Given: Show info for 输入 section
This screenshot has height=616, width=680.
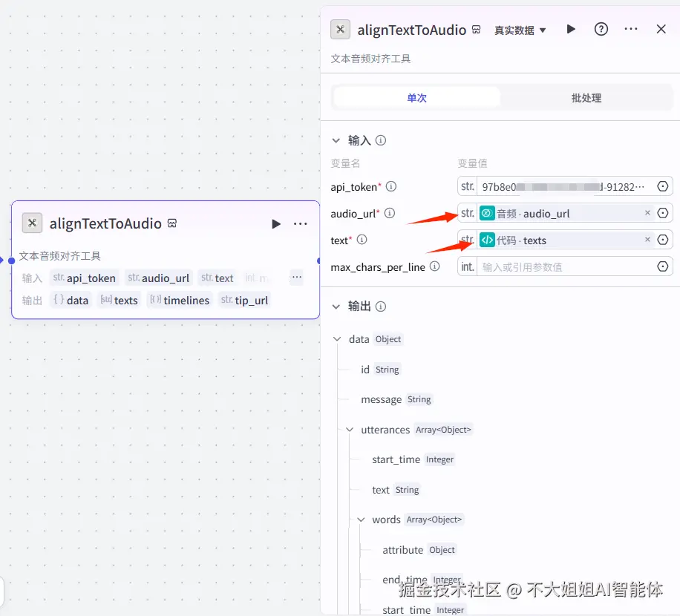Looking at the screenshot, I should tap(380, 140).
